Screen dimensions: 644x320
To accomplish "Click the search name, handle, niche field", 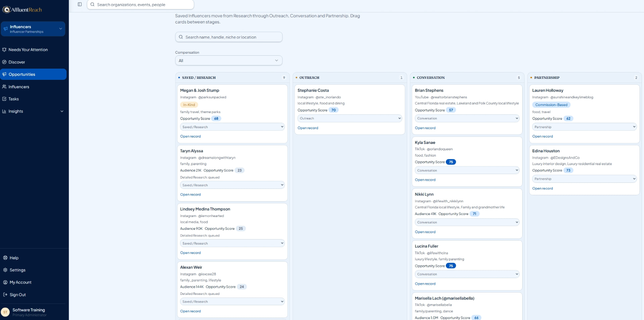I will (229, 37).
